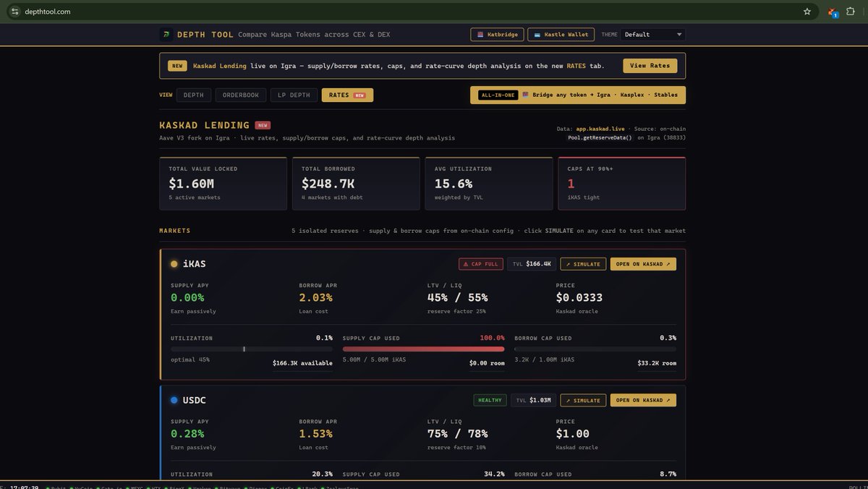The height and width of the screenshot is (489, 868).
Task: Click the KASKAD LENDING heading
Action: (204, 125)
